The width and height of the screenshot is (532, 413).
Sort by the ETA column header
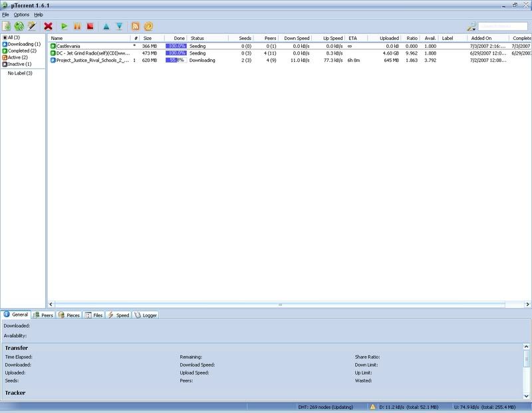pyautogui.click(x=356, y=39)
